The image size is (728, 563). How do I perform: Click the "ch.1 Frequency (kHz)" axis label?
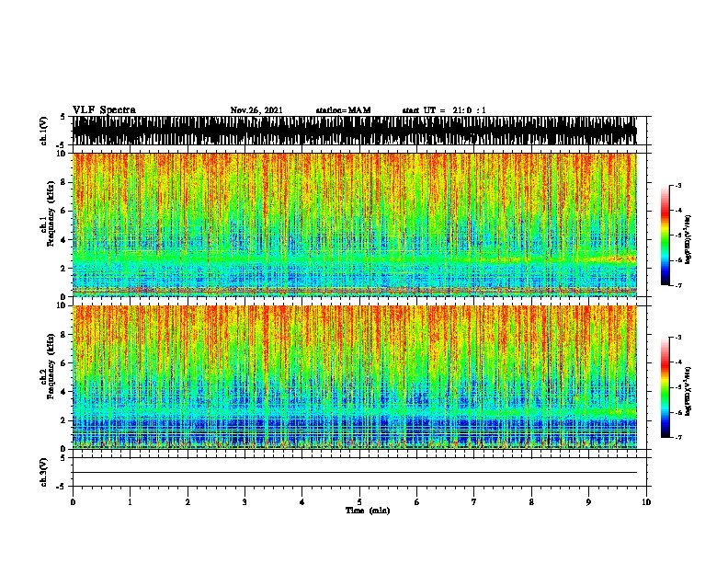coord(47,213)
